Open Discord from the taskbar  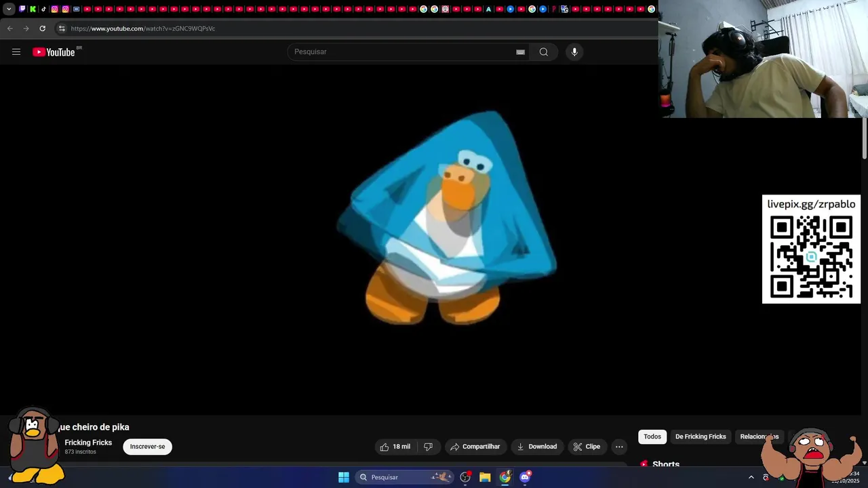[x=525, y=477]
